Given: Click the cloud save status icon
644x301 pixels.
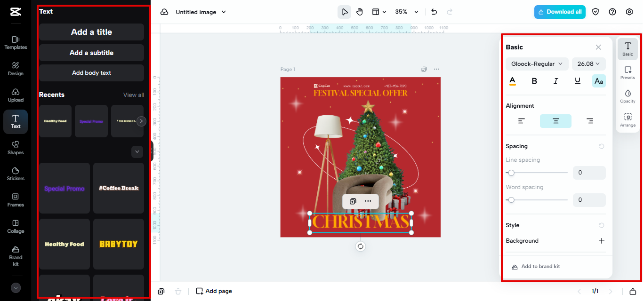Looking at the screenshot, I should click(x=164, y=12).
